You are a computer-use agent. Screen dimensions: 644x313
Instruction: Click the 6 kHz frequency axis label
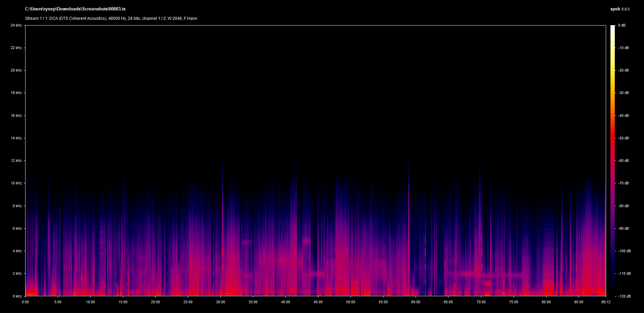(17, 228)
